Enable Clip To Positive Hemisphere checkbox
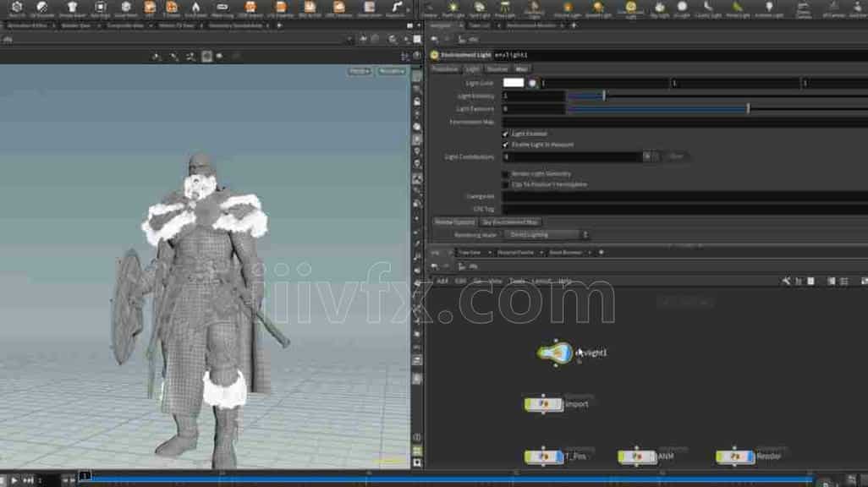The height and width of the screenshot is (487, 868). tap(505, 185)
